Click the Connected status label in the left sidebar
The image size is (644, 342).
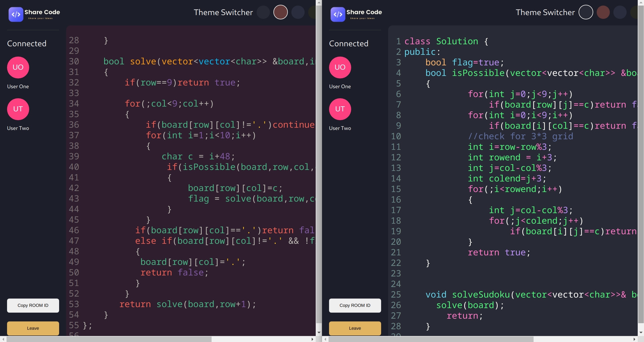[27, 43]
